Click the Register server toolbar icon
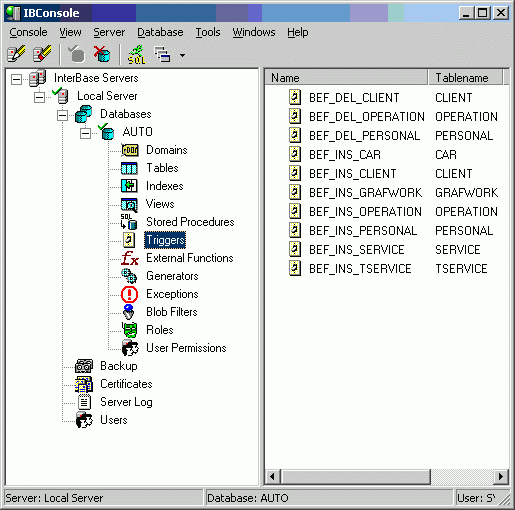 pos(16,54)
